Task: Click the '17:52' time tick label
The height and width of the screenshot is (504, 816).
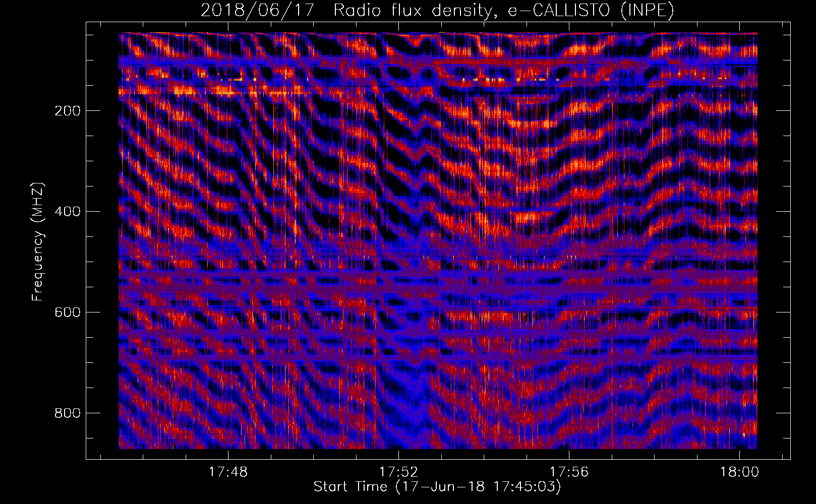Action: coord(398,472)
